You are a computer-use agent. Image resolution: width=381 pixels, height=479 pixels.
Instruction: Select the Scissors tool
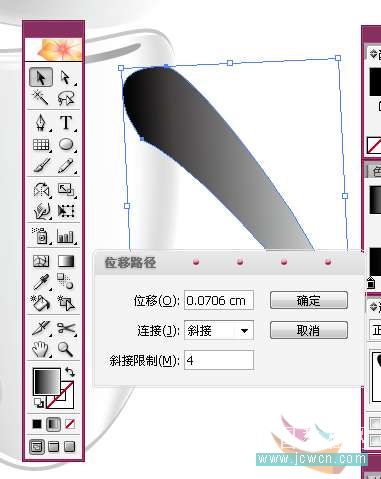pos(66,328)
